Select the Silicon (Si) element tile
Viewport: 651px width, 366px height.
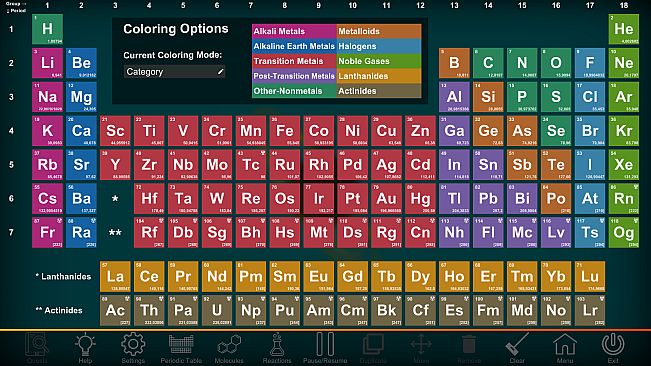(488, 97)
